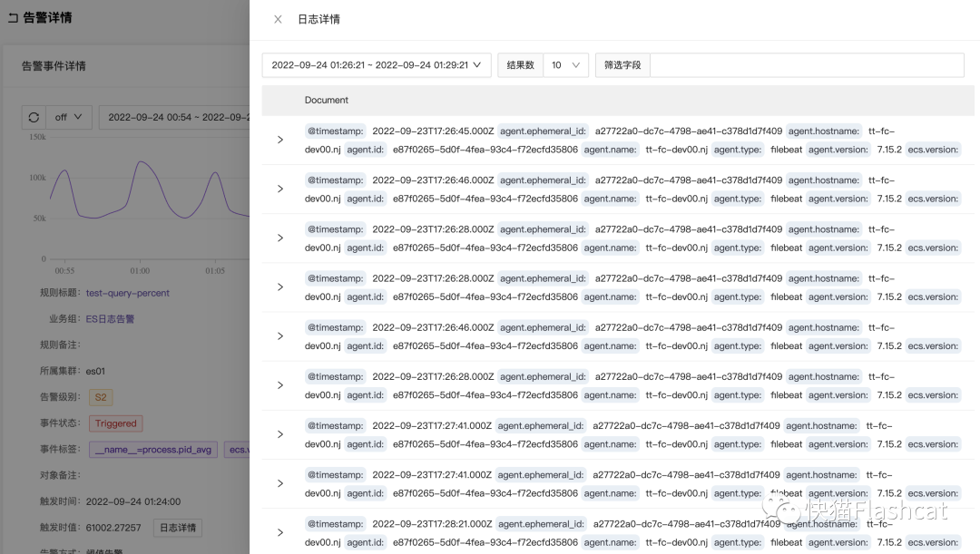This screenshot has width=980, height=554.
Task: Click the 结果数 label
Action: tap(521, 65)
